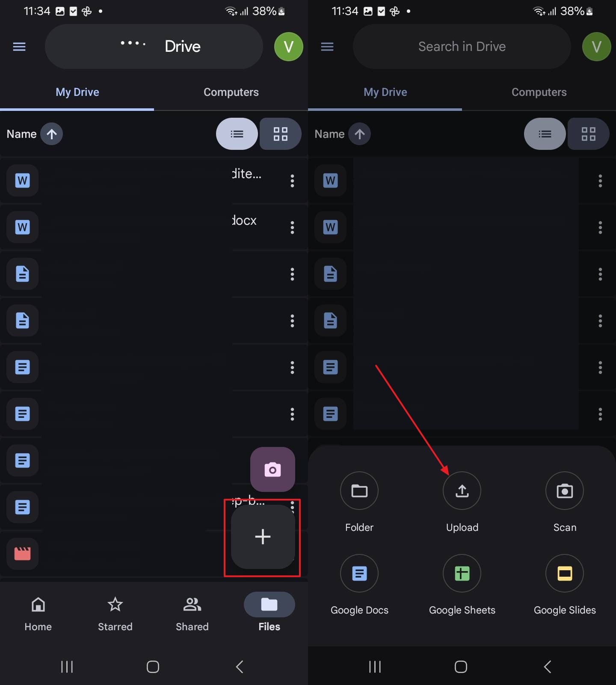Viewport: 616px width, 685px height.
Task: Tap Android home button in left screen
Action: point(153,667)
